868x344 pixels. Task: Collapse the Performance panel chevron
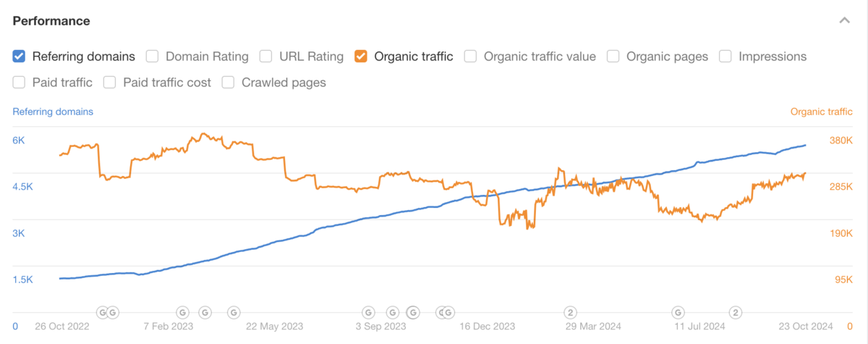click(844, 21)
